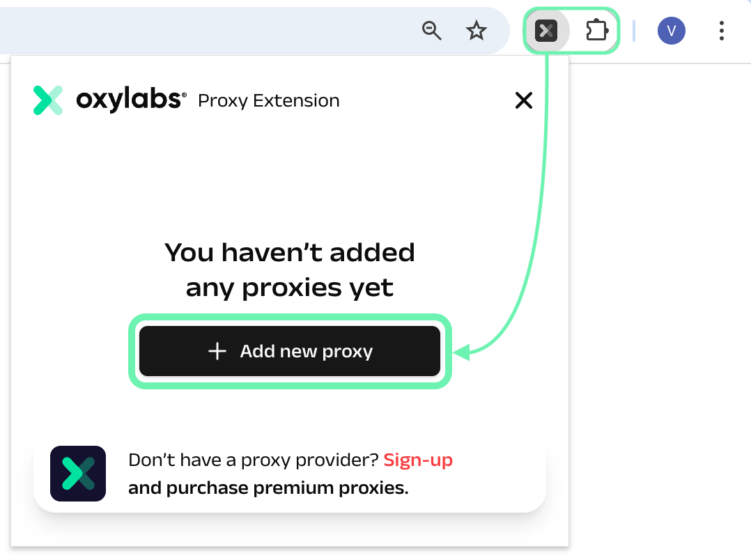Image resolution: width=751 pixels, height=560 pixels.
Task: Open Chrome's three-dot menu
Action: tap(721, 31)
